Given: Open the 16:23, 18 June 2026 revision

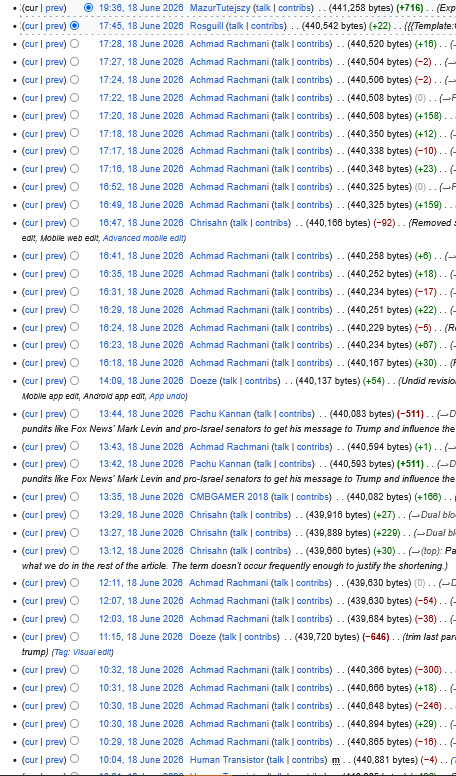Looking at the screenshot, I should 141,345.
